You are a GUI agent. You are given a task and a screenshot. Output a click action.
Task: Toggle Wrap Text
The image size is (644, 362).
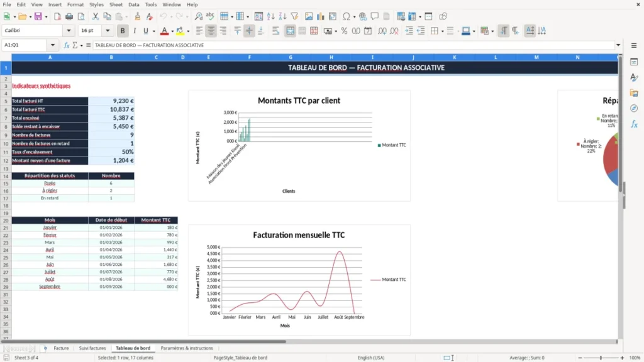pyautogui.click(x=275, y=31)
